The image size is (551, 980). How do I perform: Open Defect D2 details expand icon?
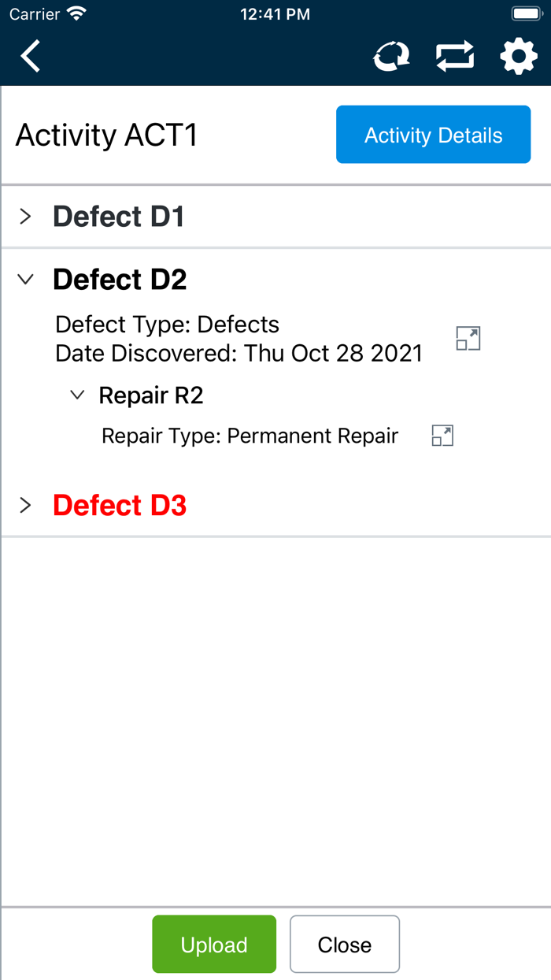[468, 339]
